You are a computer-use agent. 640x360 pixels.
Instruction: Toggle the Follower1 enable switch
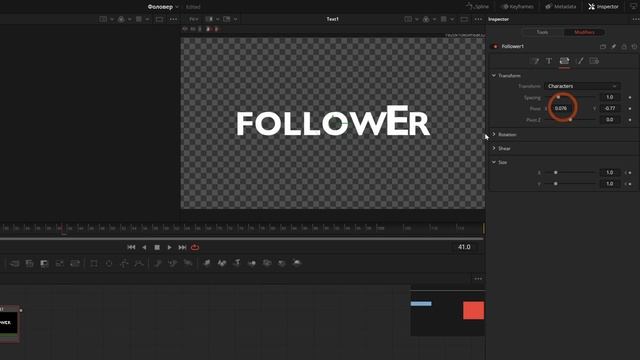496,47
